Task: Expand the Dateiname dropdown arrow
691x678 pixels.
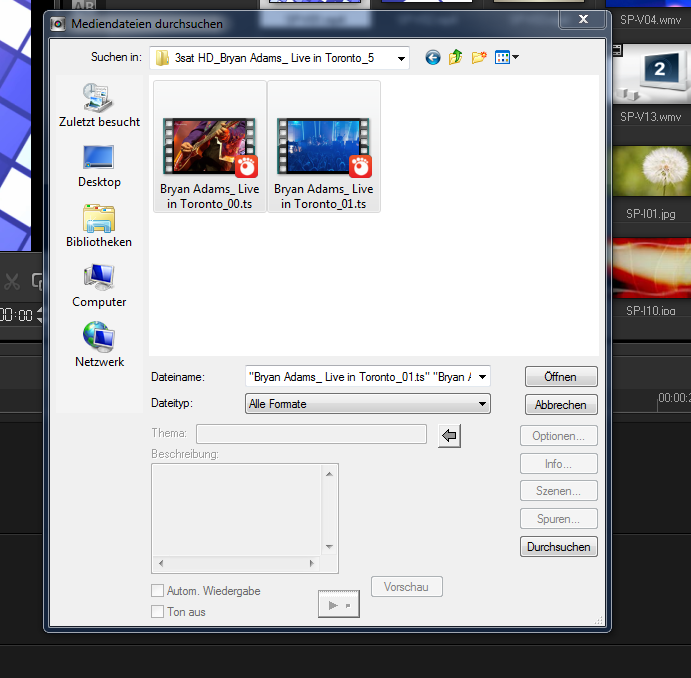Action: click(x=483, y=377)
